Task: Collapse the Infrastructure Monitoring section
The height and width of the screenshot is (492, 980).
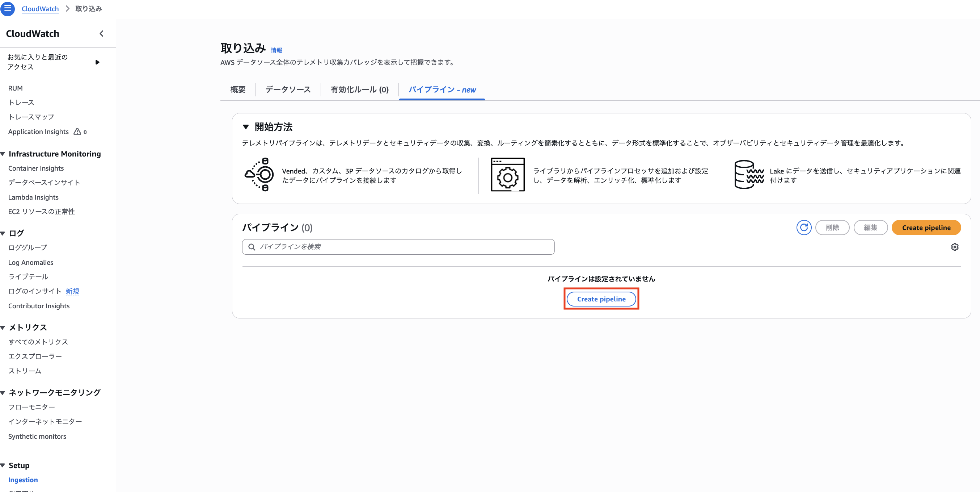Action: point(3,154)
